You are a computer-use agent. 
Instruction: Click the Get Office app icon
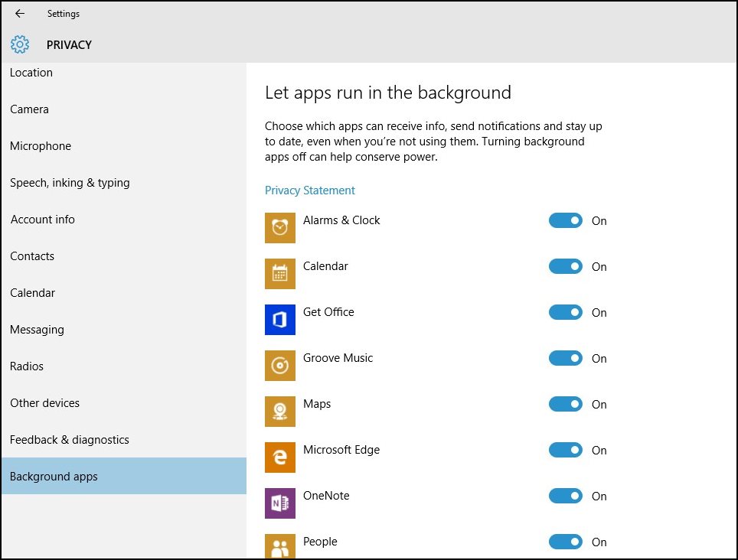click(280, 320)
